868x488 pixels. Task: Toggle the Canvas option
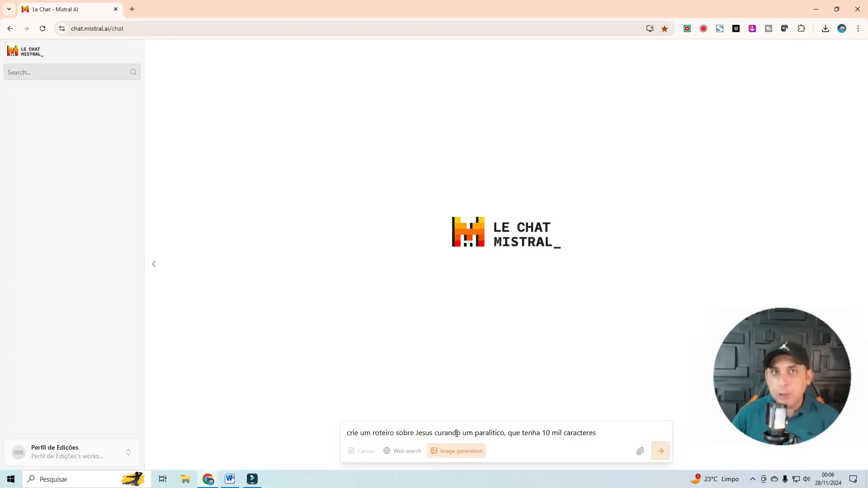click(x=361, y=450)
